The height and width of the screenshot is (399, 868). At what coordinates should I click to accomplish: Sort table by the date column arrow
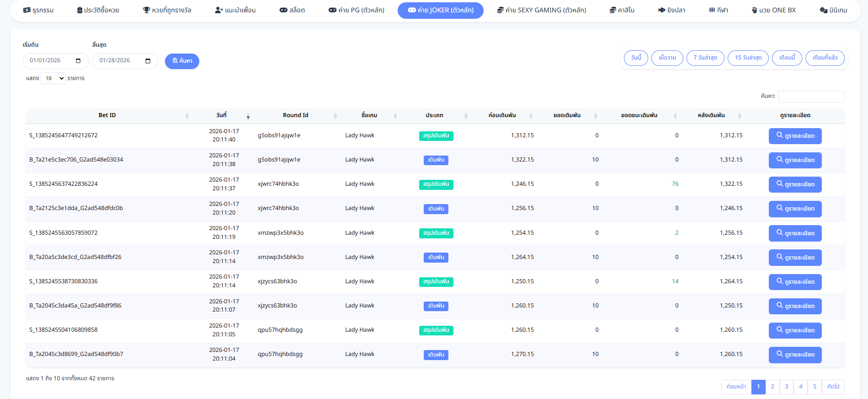[248, 116]
